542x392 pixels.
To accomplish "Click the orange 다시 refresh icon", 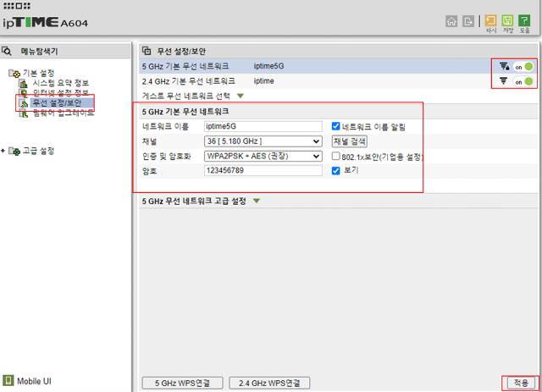I will [x=490, y=20].
